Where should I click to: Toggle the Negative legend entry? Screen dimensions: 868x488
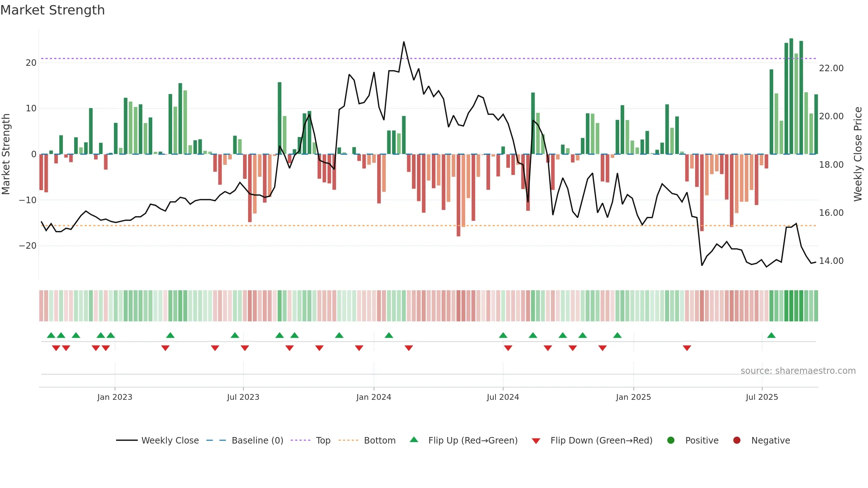[761, 440]
